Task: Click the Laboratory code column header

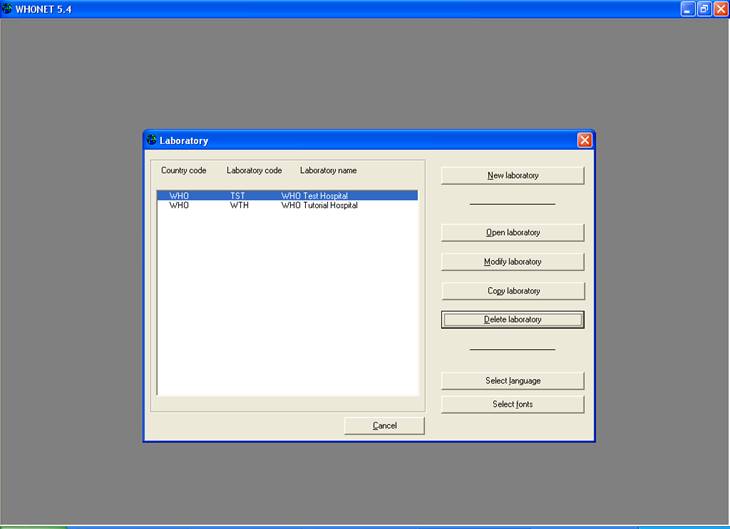Action: pyautogui.click(x=254, y=170)
